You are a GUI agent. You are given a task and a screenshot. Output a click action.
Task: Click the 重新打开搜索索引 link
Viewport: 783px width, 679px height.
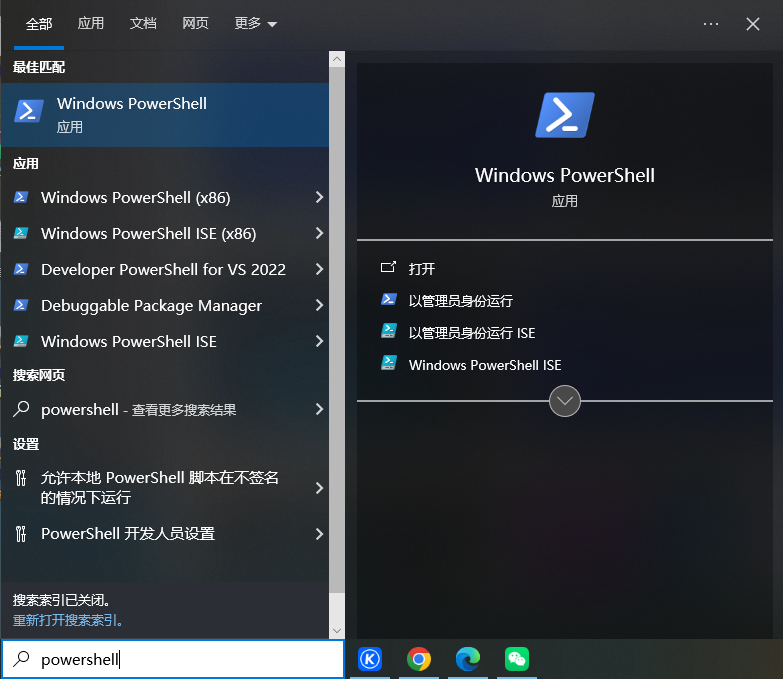pos(68,620)
